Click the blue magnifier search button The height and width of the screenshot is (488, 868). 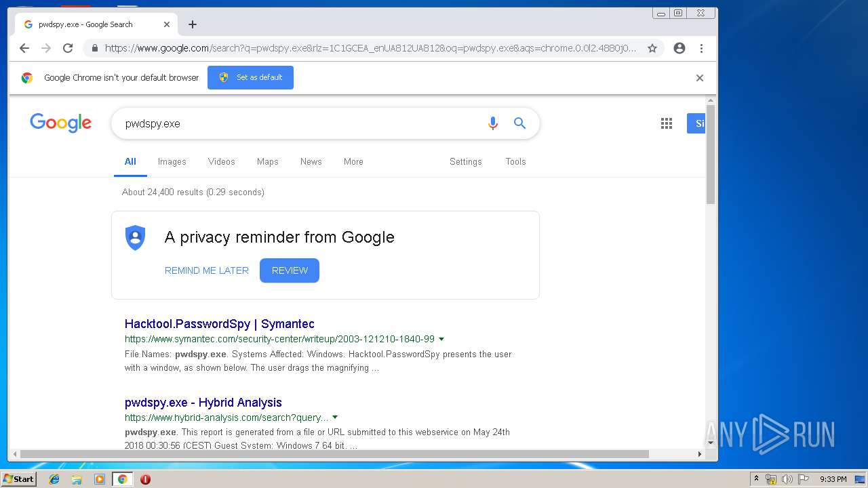[519, 123]
